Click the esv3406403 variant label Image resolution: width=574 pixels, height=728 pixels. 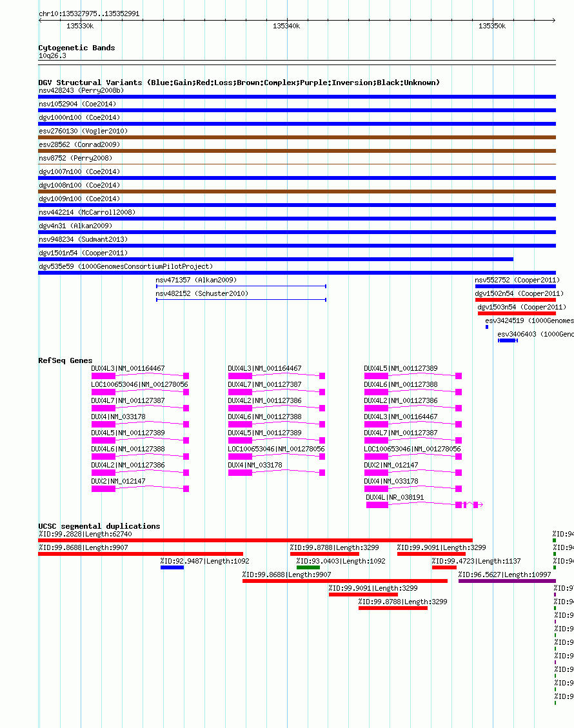pos(535,334)
